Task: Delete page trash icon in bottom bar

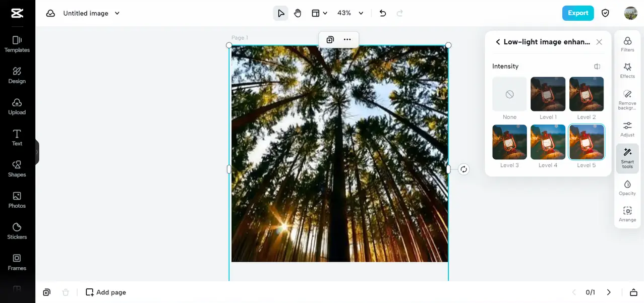Action: tap(65, 292)
